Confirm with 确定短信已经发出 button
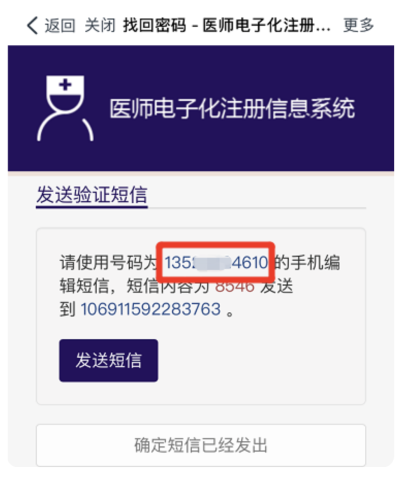The width and height of the screenshot is (406, 478). coord(201,445)
